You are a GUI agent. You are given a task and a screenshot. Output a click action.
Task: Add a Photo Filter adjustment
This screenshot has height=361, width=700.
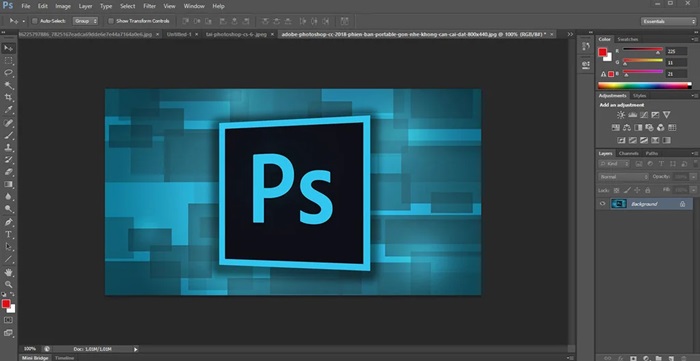pyautogui.click(x=650, y=128)
